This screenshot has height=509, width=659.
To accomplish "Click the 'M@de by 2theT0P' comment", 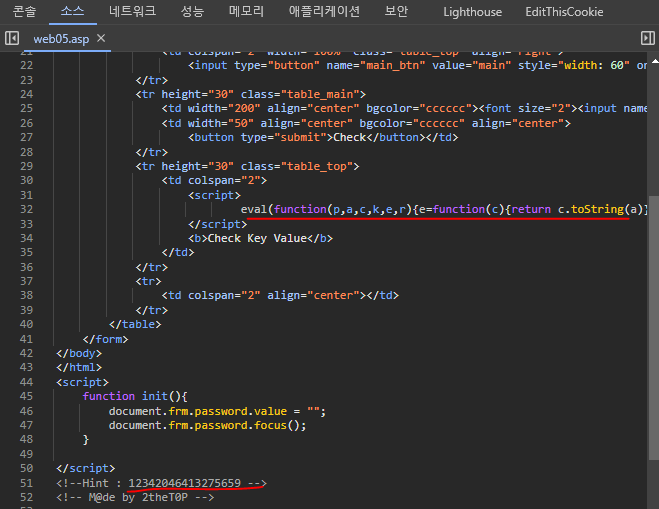I will (135, 497).
